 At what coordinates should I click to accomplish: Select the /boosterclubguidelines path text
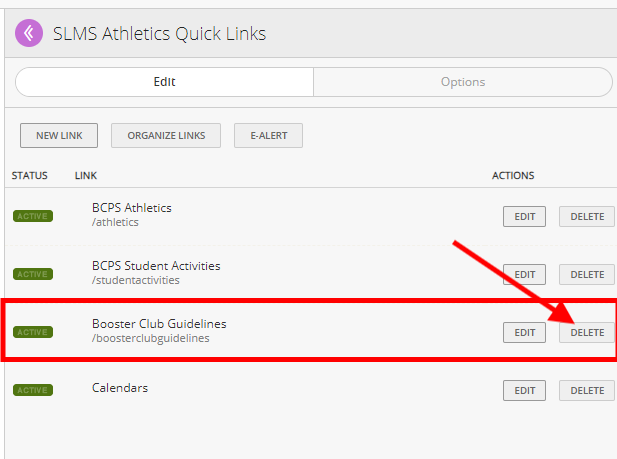point(151,338)
